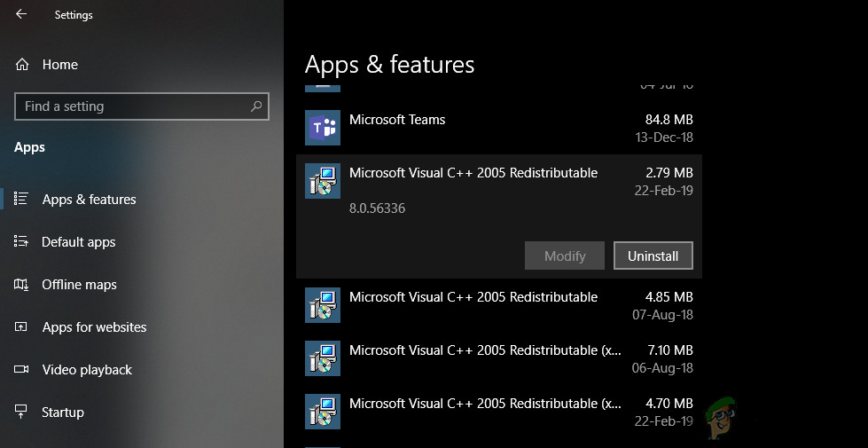This screenshot has width=868, height=448.
Task: Click the Home icon in sidebar
Action: (22, 65)
